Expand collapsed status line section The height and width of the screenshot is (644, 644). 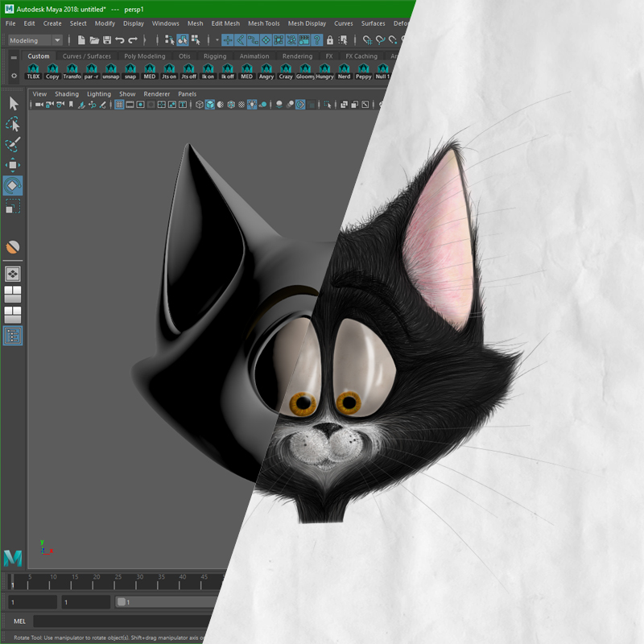[145, 39]
